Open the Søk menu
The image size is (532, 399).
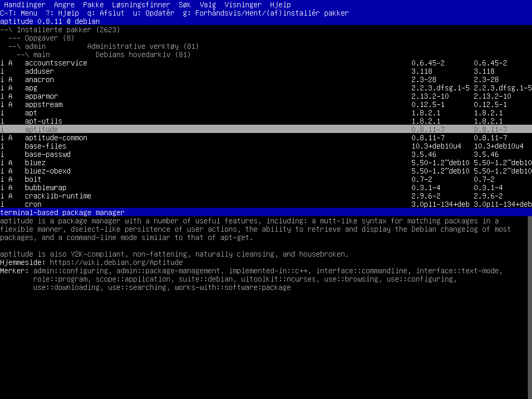(x=184, y=5)
